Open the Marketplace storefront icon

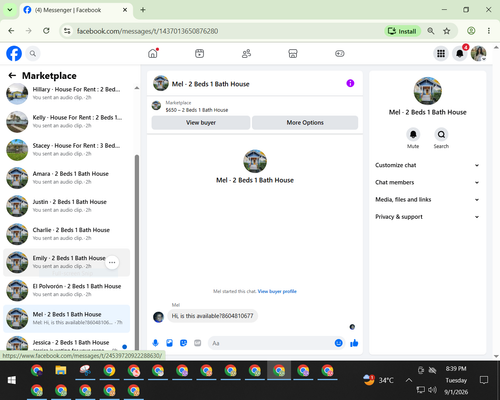[293, 53]
